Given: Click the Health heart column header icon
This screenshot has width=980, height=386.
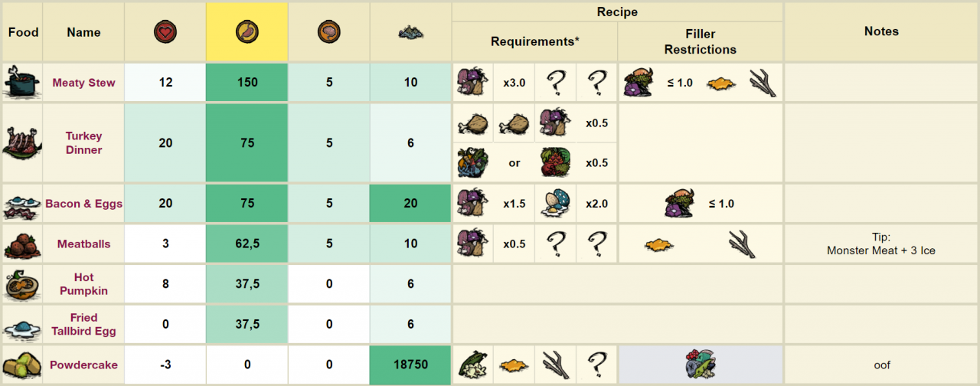Looking at the screenshot, I should click(x=165, y=32).
